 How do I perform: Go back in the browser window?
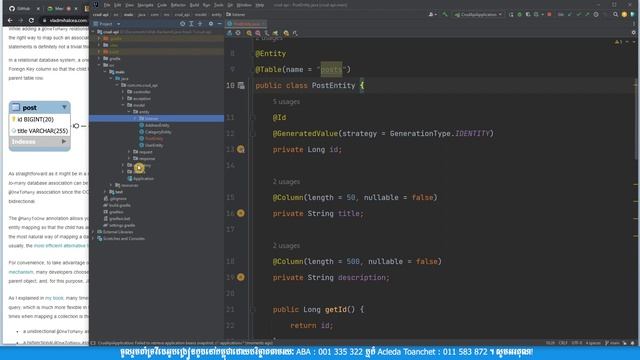[x=10, y=20]
